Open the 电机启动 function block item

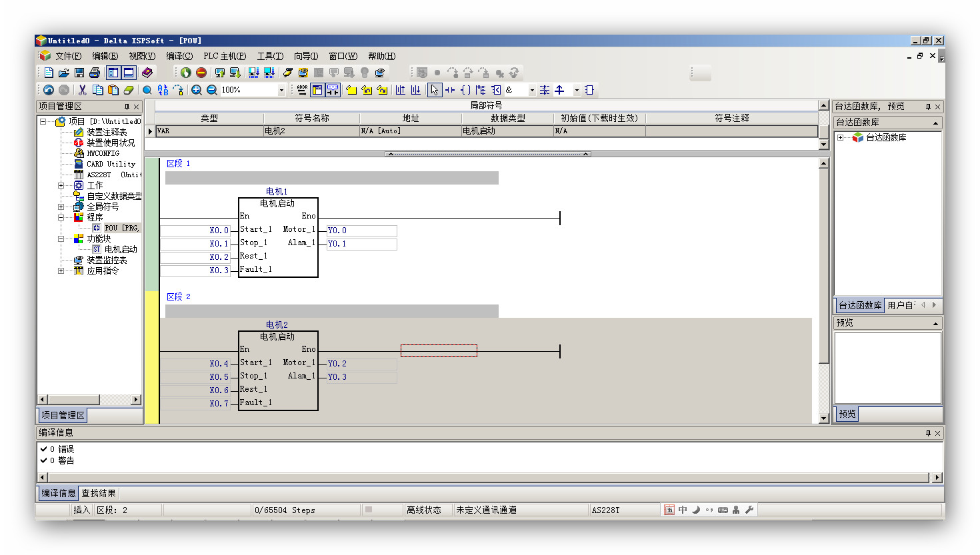(120, 249)
